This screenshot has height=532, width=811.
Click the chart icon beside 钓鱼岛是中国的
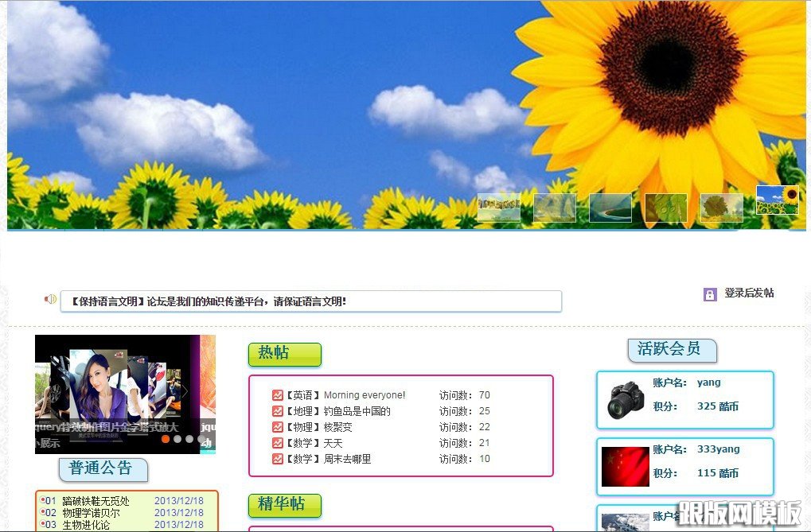coord(277,411)
